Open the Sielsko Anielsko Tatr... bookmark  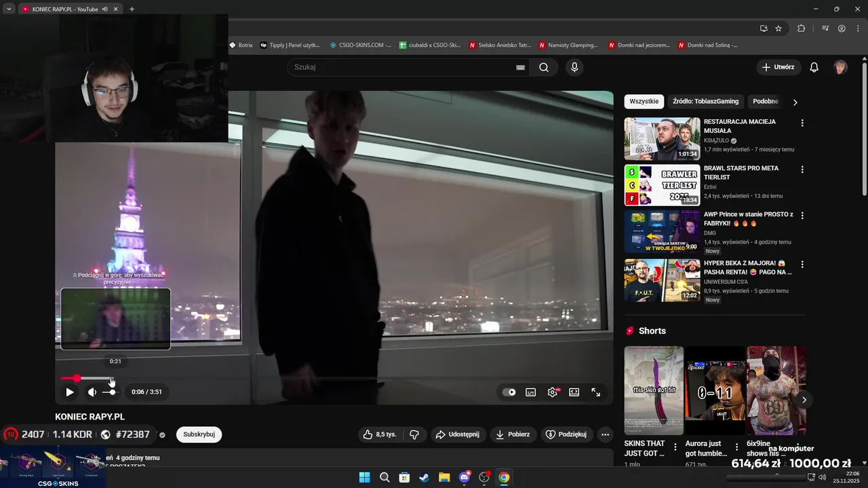tap(500, 45)
